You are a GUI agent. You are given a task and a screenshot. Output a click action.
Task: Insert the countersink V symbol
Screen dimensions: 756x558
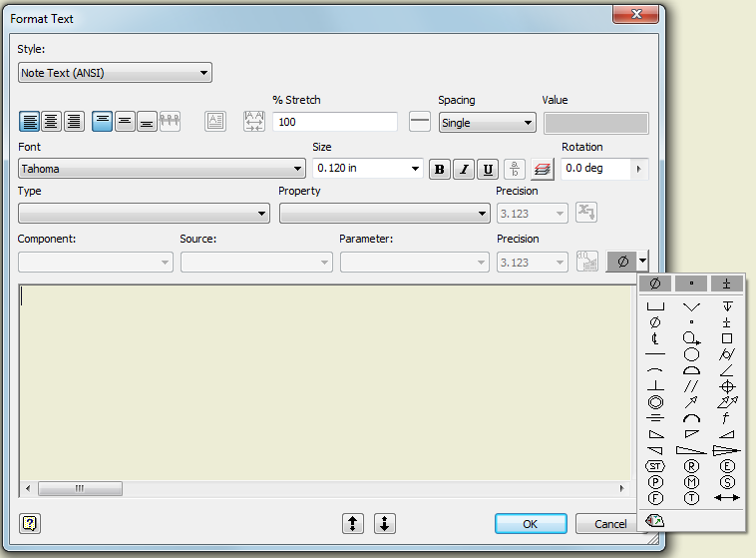pos(691,307)
